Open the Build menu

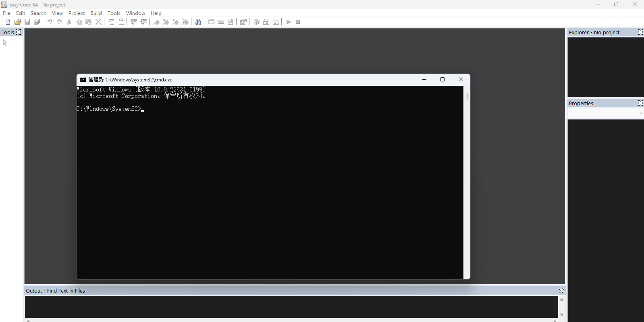(96, 13)
